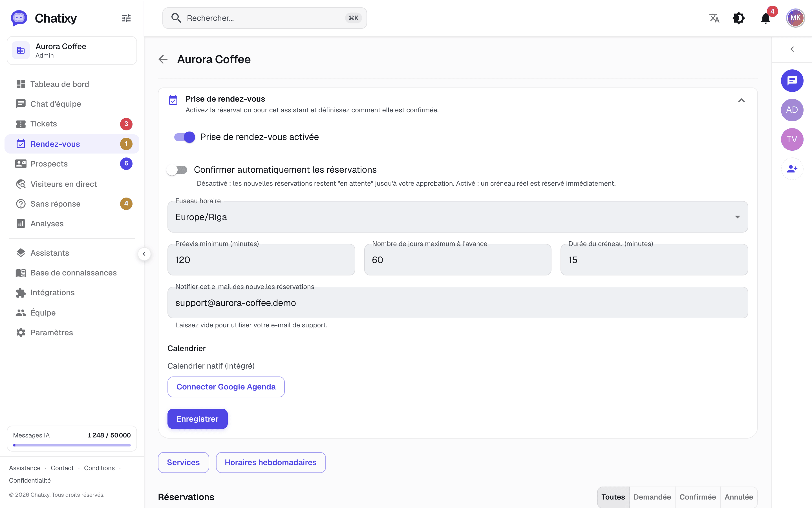Viewport: 812px width, 508px height.
Task: Toggle dark mode brightness icon
Action: [x=738, y=18]
